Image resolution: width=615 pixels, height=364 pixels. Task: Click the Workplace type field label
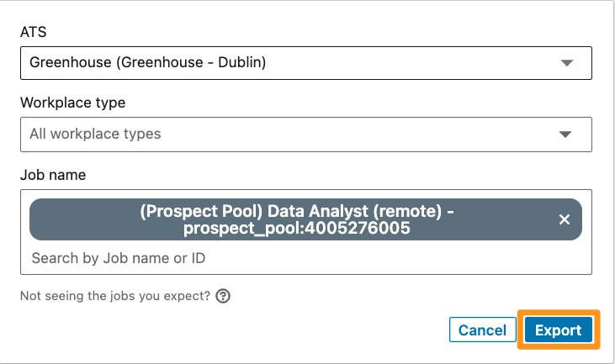pyautogui.click(x=73, y=103)
